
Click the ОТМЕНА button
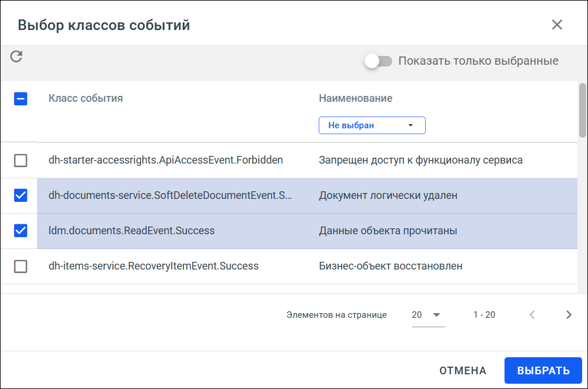[463, 371]
